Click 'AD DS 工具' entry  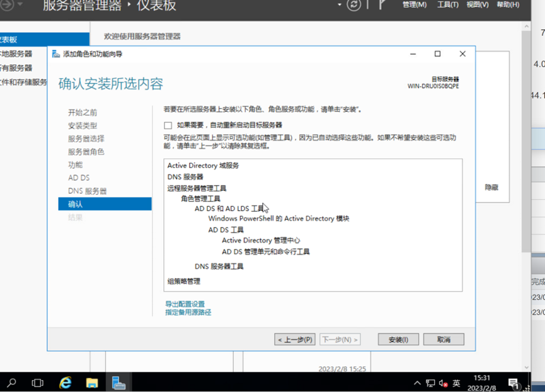click(x=226, y=229)
